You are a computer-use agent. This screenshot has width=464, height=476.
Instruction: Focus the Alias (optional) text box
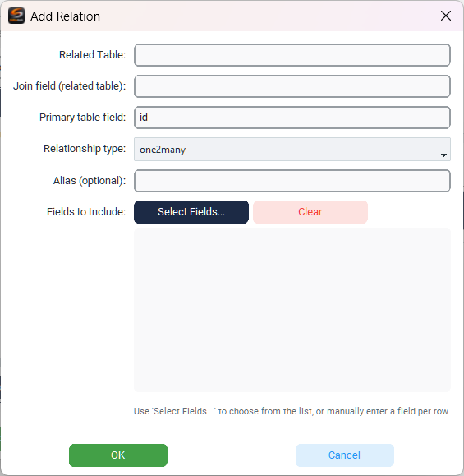click(292, 181)
